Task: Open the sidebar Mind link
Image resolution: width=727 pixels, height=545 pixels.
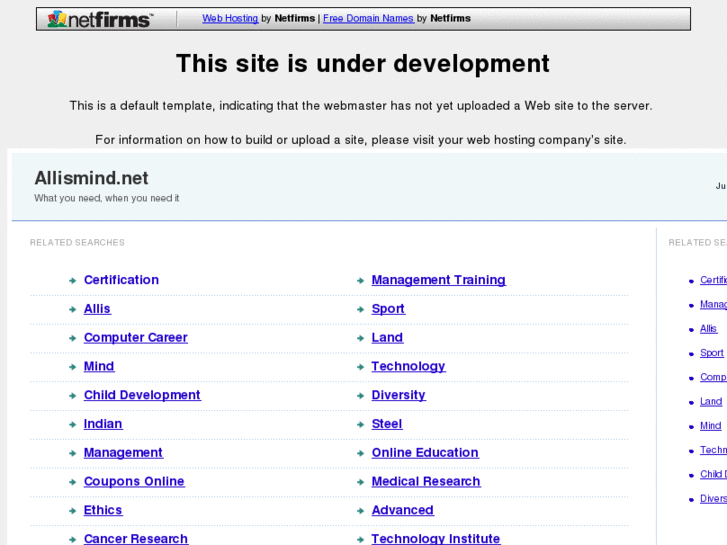Action: pos(711,425)
